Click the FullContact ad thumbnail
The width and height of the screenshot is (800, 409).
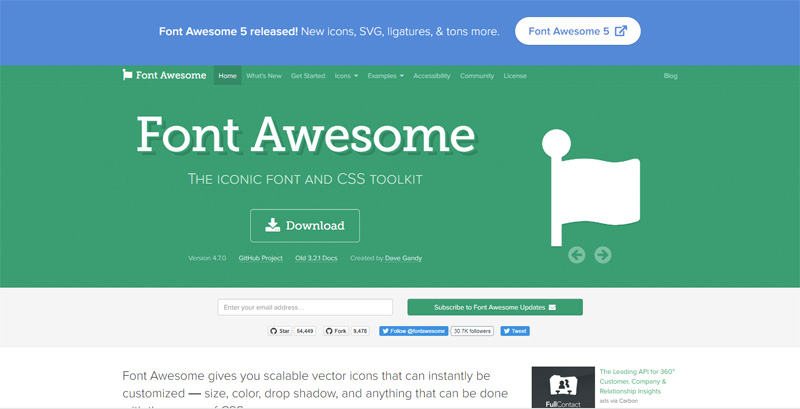(563, 388)
